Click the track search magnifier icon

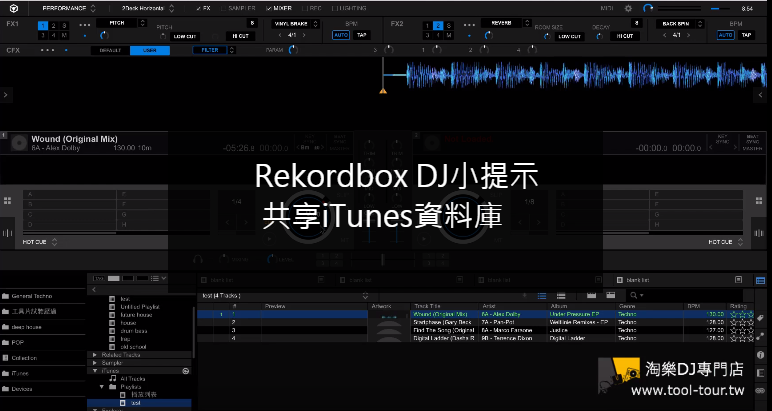tap(634, 295)
